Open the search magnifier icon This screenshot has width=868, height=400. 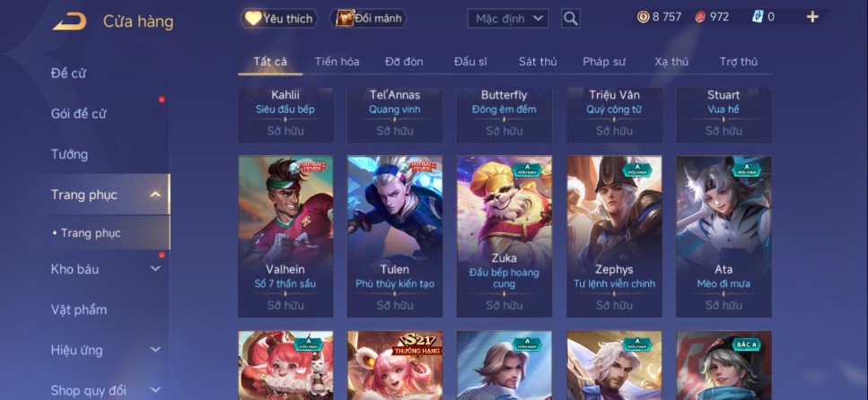(571, 19)
